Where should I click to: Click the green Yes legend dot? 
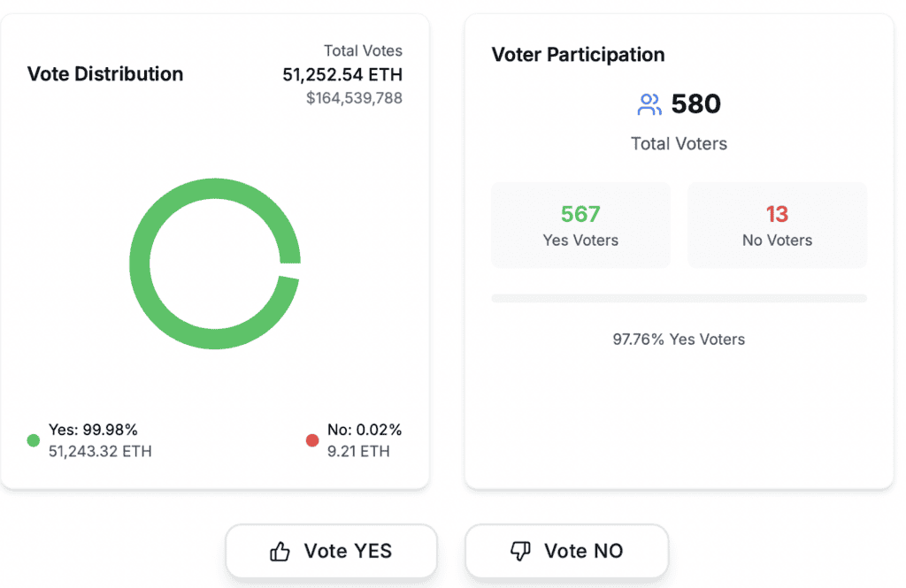click(34, 440)
